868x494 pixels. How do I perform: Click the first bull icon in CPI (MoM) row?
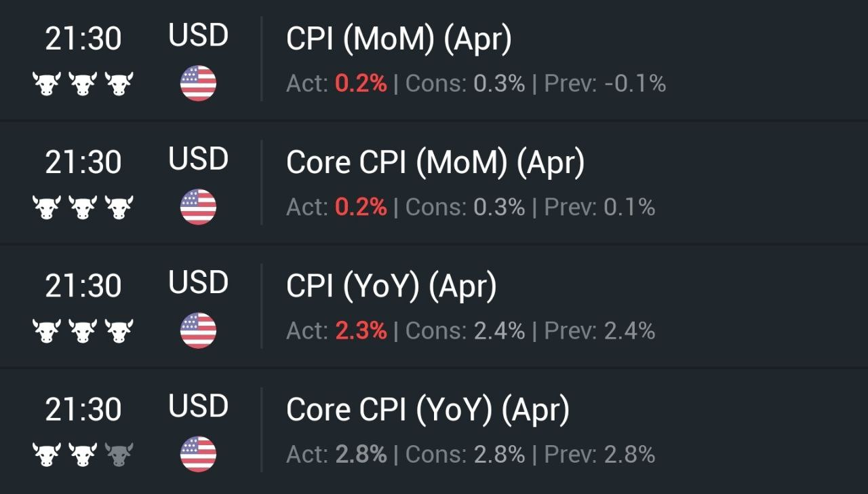pyautogui.click(x=46, y=84)
